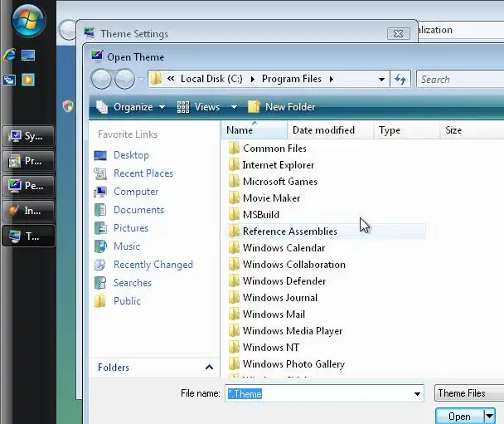The width and height of the screenshot is (504, 424).
Task: Select 'Windows Media Player' folder name
Action: click(293, 331)
